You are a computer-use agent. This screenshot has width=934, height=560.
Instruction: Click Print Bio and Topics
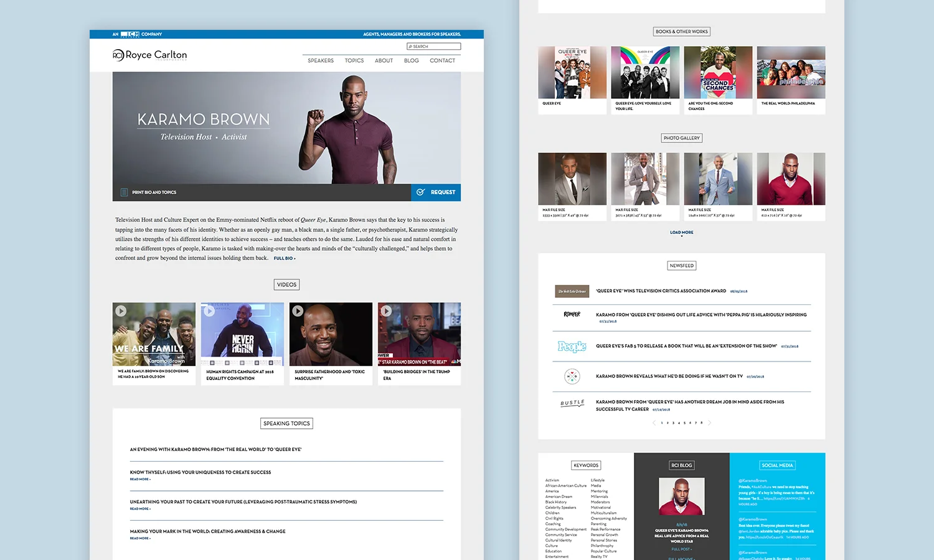tap(154, 192)
